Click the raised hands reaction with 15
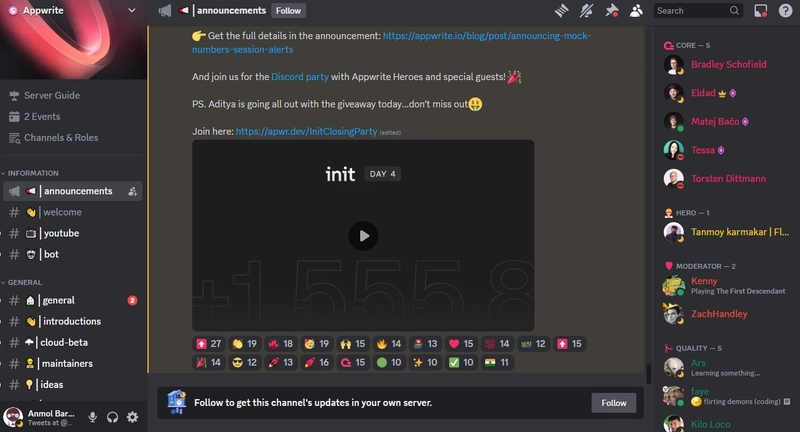 353,344
